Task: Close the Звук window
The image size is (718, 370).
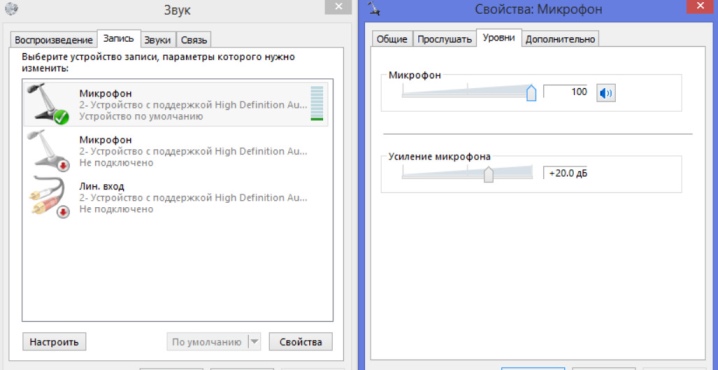Action: 339,6
